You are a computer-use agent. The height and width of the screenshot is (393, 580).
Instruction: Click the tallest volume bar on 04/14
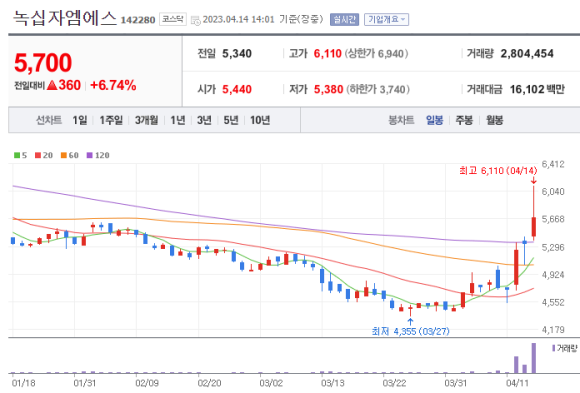pos(533,358)
